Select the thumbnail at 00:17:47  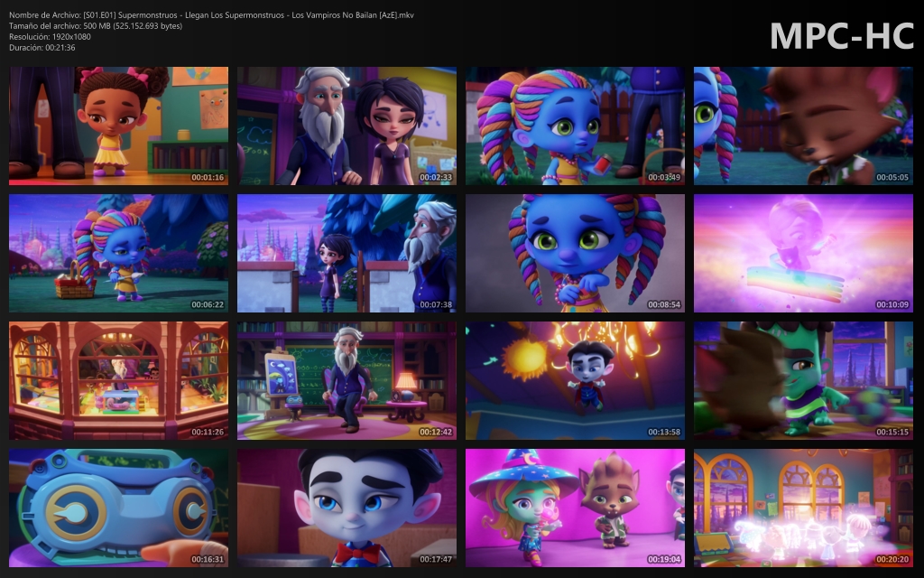click(346, 508)
